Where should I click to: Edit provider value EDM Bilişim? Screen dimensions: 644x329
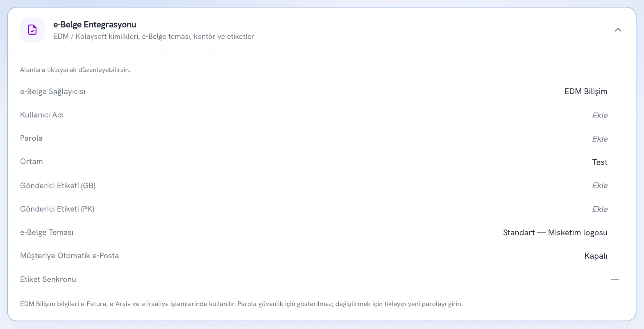(x=586, y=92)
